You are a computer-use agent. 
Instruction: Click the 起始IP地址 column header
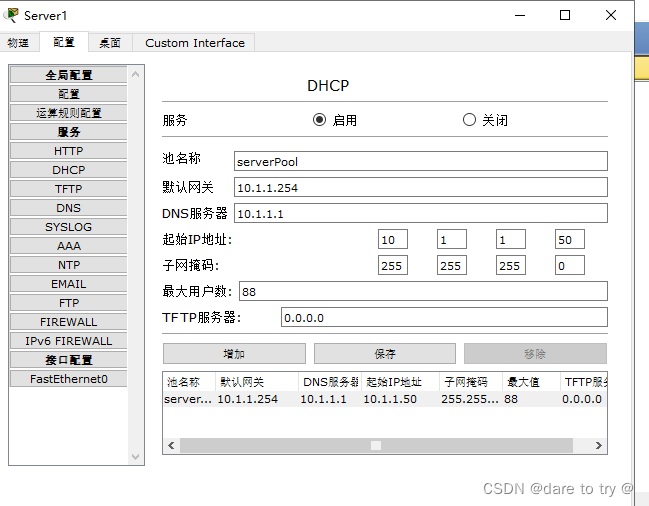[x=400, y=382]
